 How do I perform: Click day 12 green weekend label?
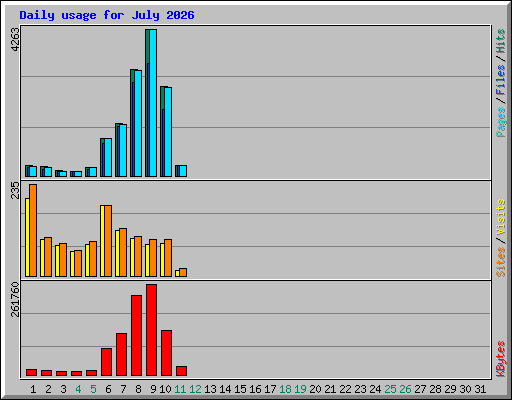click(195, 389)
